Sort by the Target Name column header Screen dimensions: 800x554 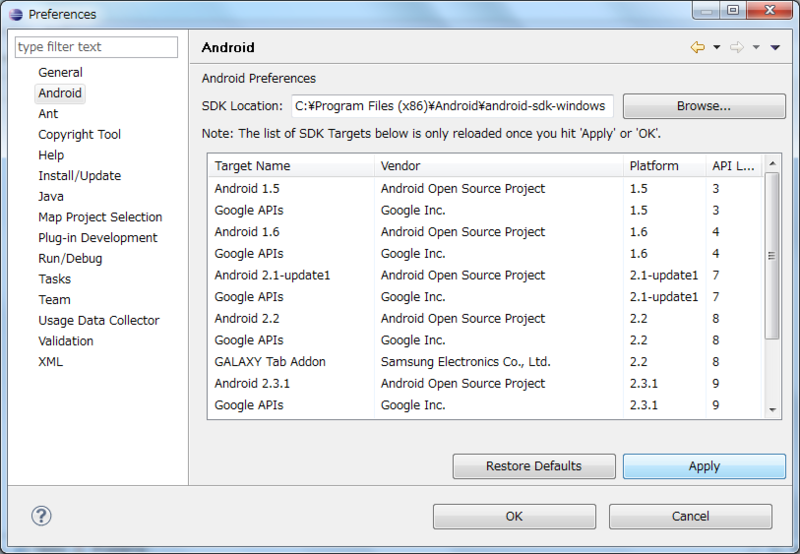[291, 166]
